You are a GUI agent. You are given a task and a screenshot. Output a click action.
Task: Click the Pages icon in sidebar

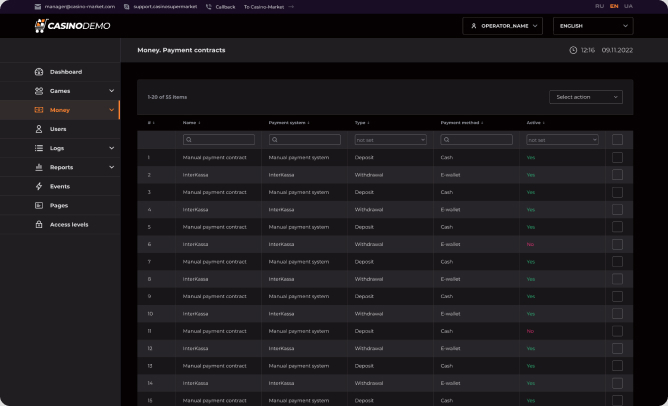39,205
